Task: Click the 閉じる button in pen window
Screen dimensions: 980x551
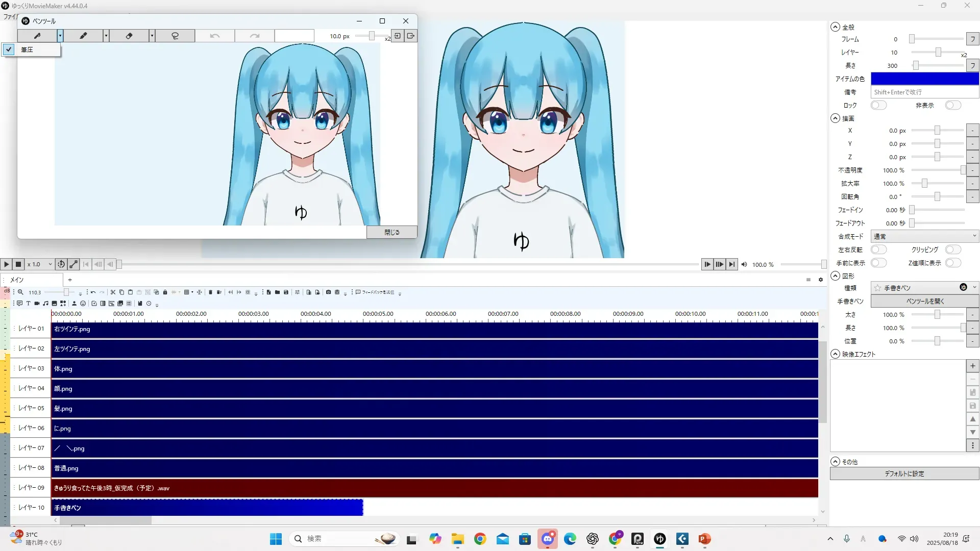Action: (x=391, y=232)
